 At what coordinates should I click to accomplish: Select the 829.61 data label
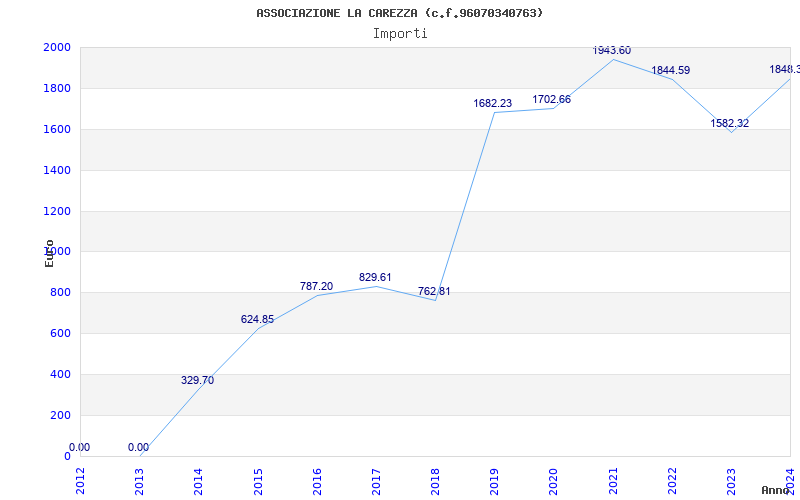point(375,278)
